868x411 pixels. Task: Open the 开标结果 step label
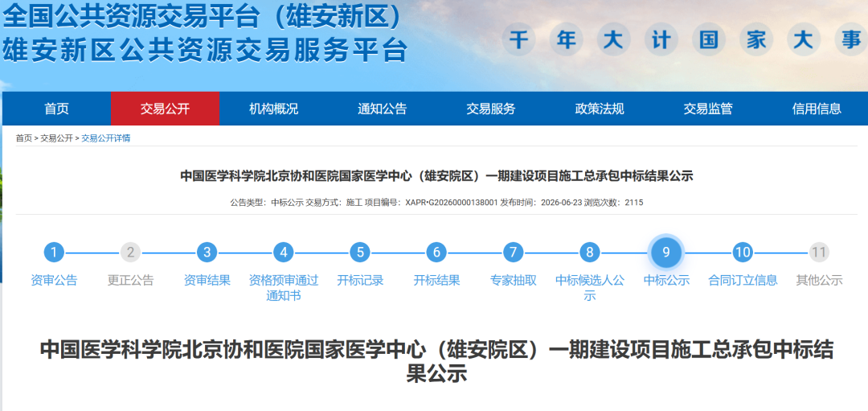(x=436, y=280)
